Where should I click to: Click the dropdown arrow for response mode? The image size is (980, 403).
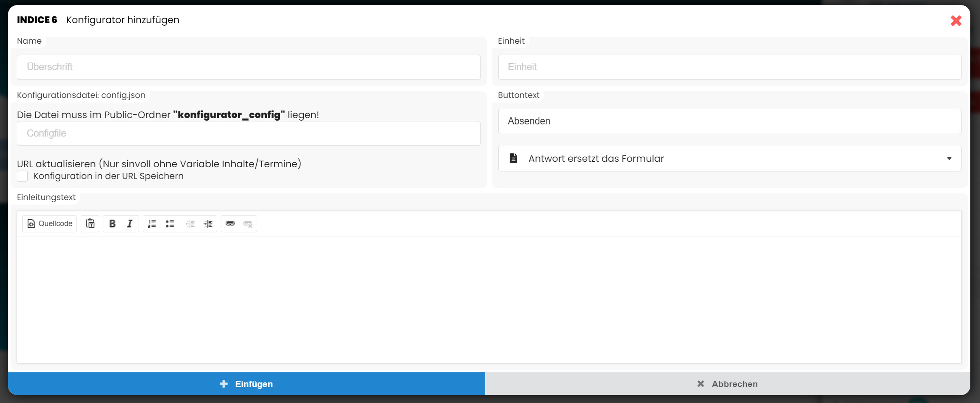[x=949, y=158]
